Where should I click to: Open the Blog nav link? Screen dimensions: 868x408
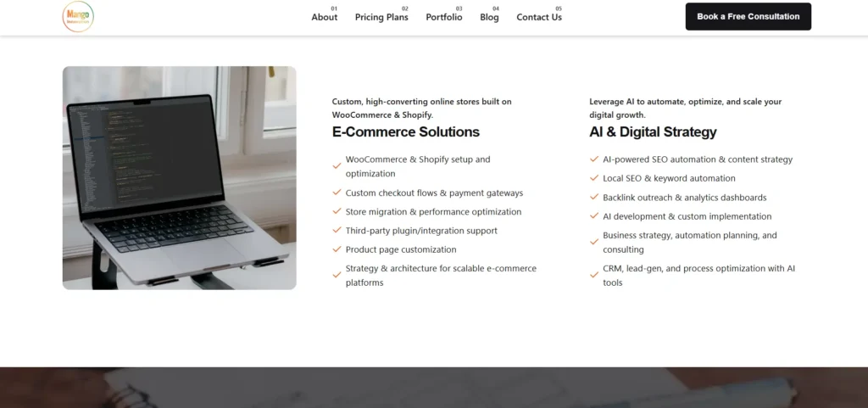pyautogui.click(x=489, y=17)
